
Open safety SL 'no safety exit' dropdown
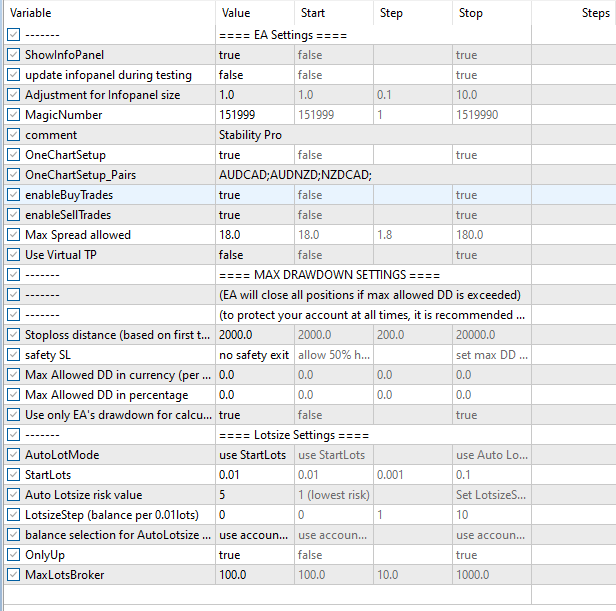(255, 355)
